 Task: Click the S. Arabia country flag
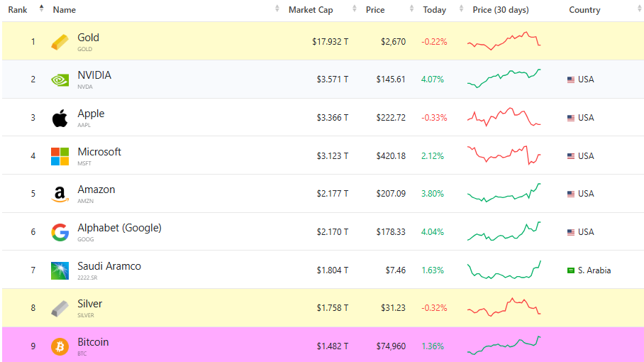570,270
